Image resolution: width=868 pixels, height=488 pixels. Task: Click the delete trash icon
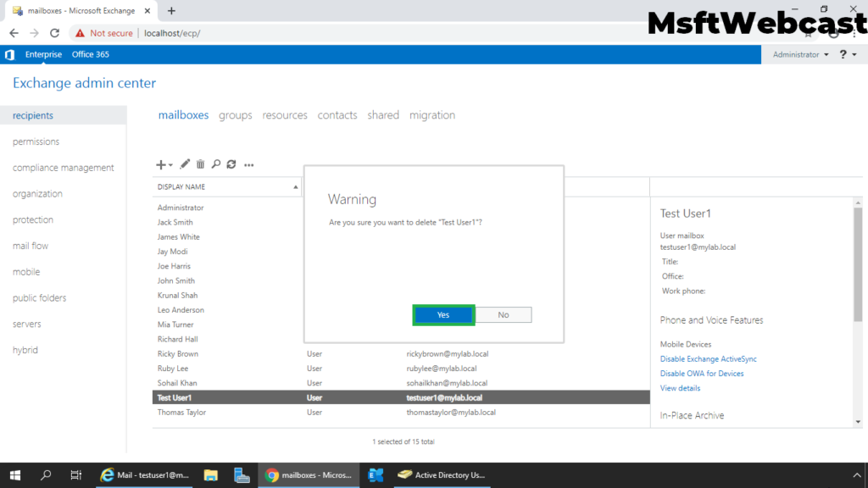pyautogui.click(x=200, y=164)
